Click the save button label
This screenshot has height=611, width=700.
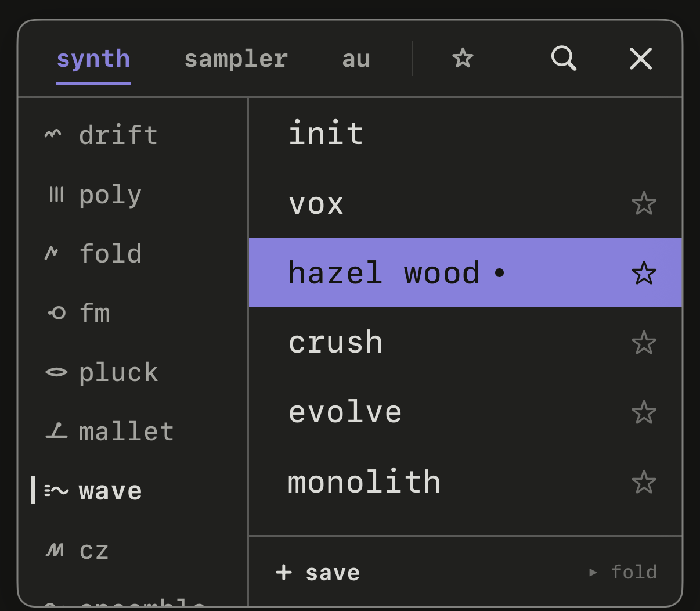333,573
